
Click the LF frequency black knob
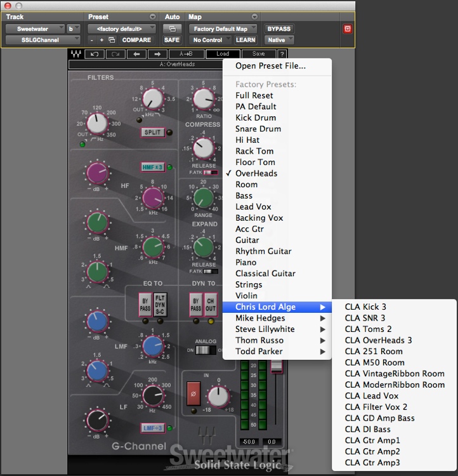click(153, 395)
